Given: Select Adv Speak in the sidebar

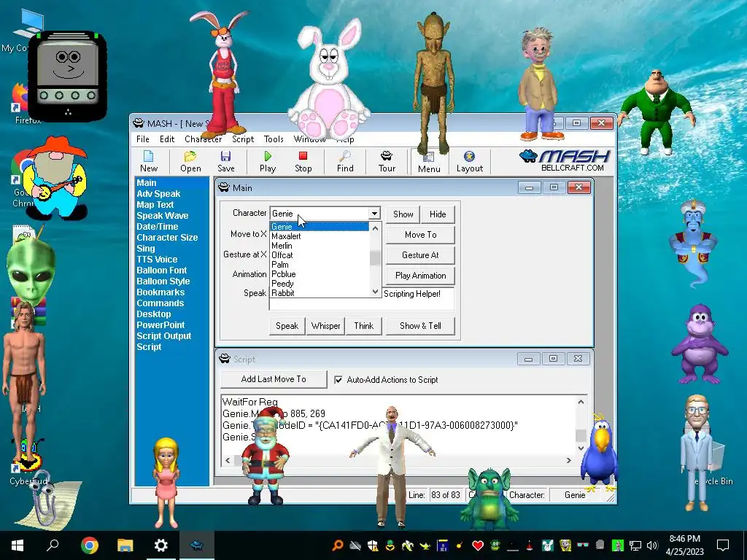Looking at the screenshot, I should point(158,194).
